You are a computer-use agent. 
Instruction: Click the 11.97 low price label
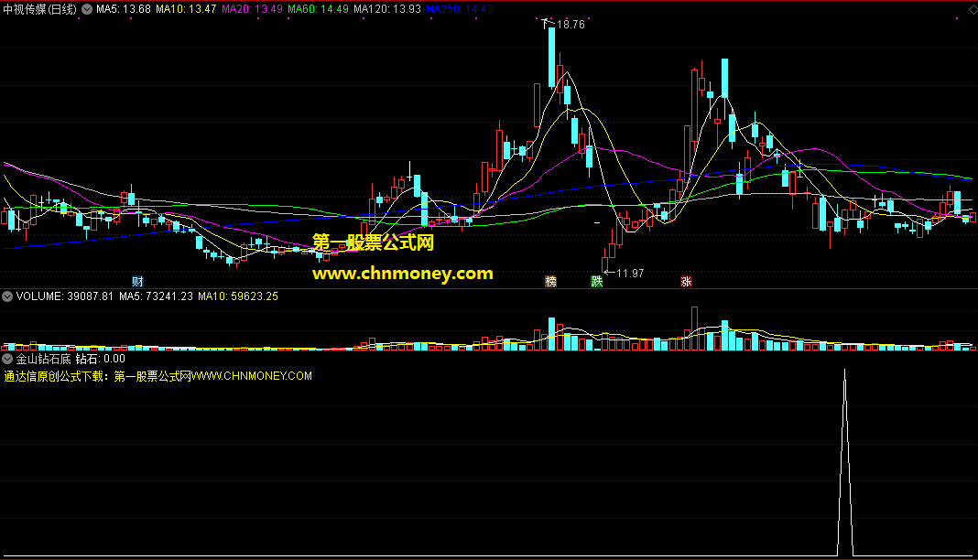coord(630,274)
